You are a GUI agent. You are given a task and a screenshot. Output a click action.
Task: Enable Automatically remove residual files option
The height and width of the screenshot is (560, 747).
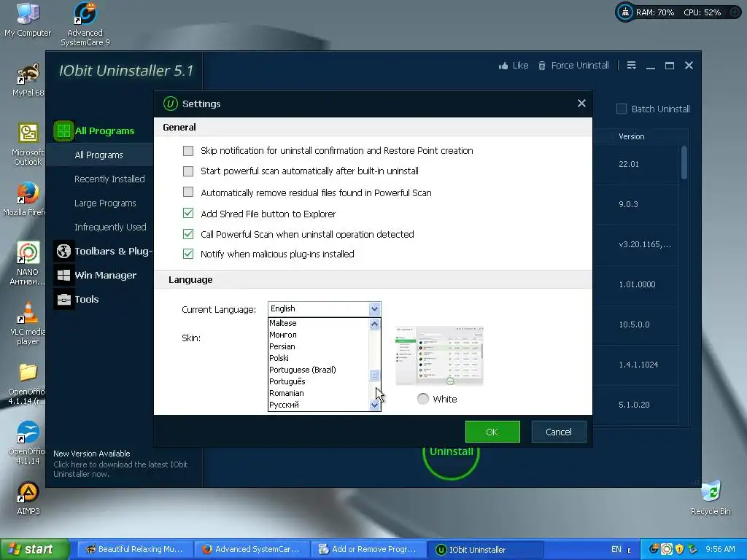point(188,192)
